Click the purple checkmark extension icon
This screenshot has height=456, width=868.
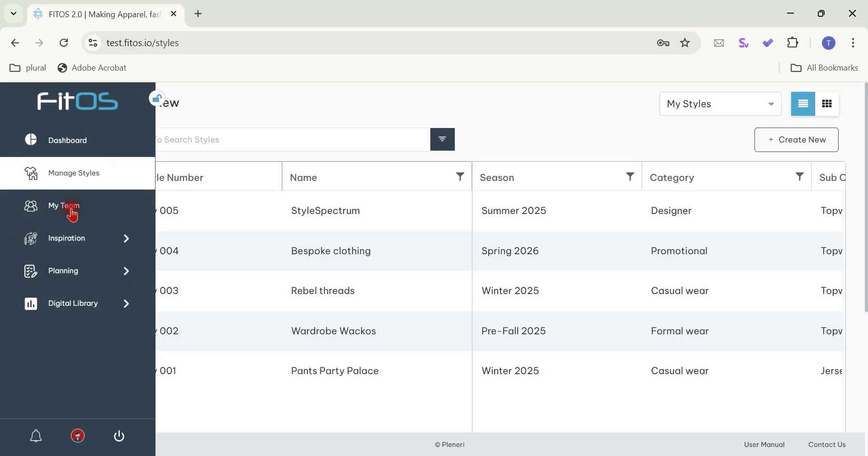pos(768,43)
